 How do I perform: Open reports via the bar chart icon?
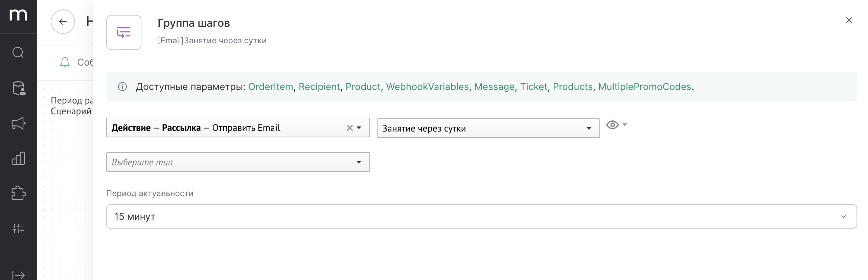pos(18,158)
